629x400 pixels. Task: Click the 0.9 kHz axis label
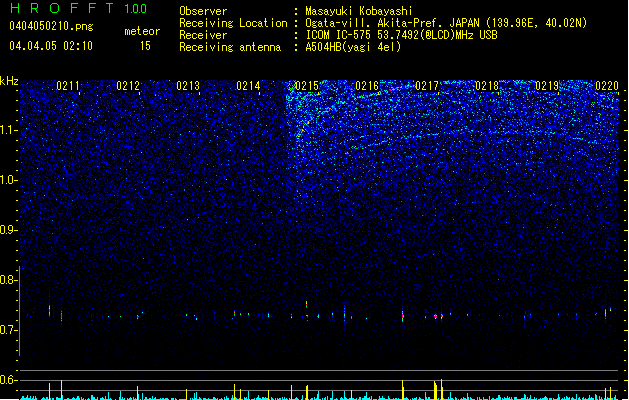(9, 230)
